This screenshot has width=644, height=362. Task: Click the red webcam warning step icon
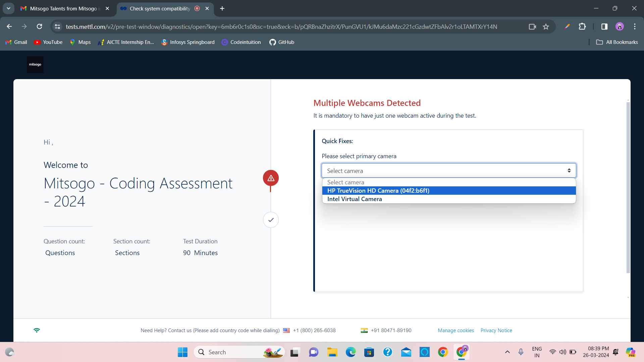[x=271, y=178]
